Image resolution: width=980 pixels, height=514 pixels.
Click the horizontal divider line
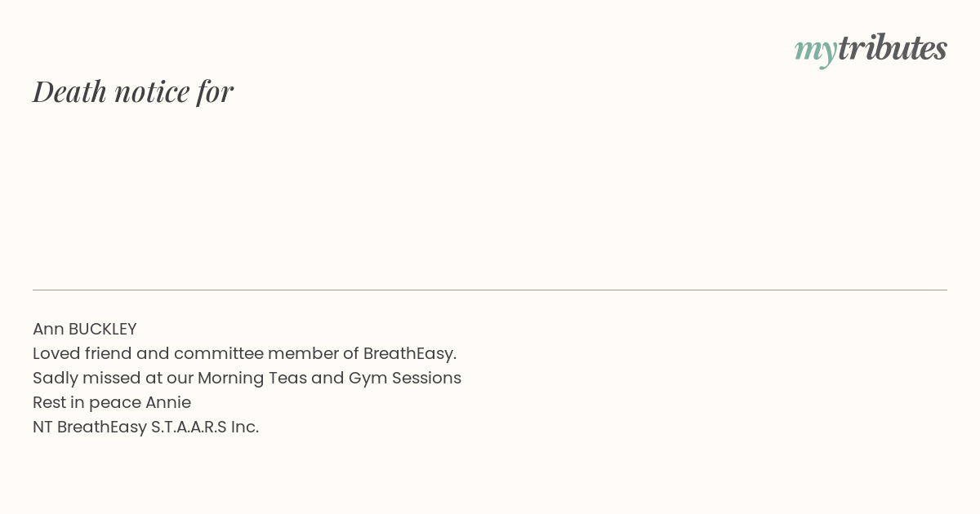pyautogui.click(x=490, y=290)
